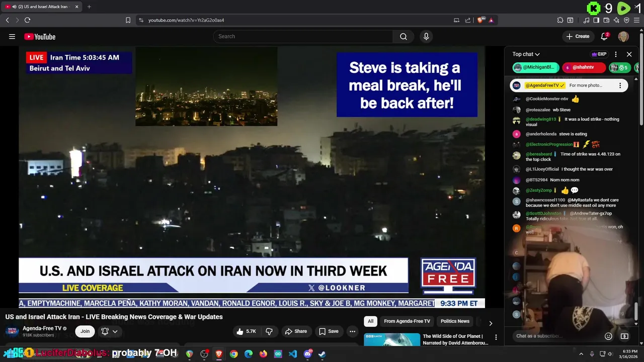The height and width of the screenshot is (362, 644).
Task: Select the Politics News chip
Action: point(455,321)
